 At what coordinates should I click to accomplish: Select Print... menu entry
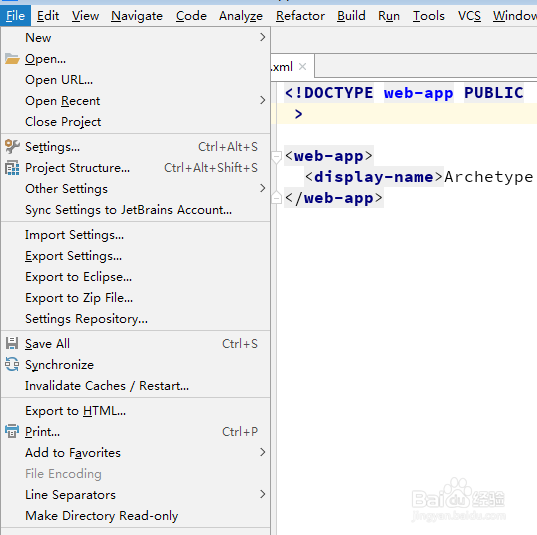coord(136,432)
